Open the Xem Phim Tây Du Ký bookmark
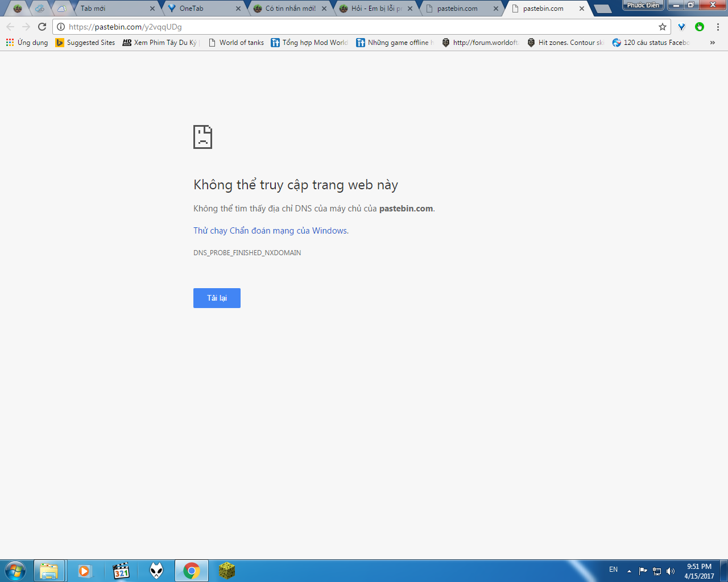728x582 pixels. pos(160,43)
